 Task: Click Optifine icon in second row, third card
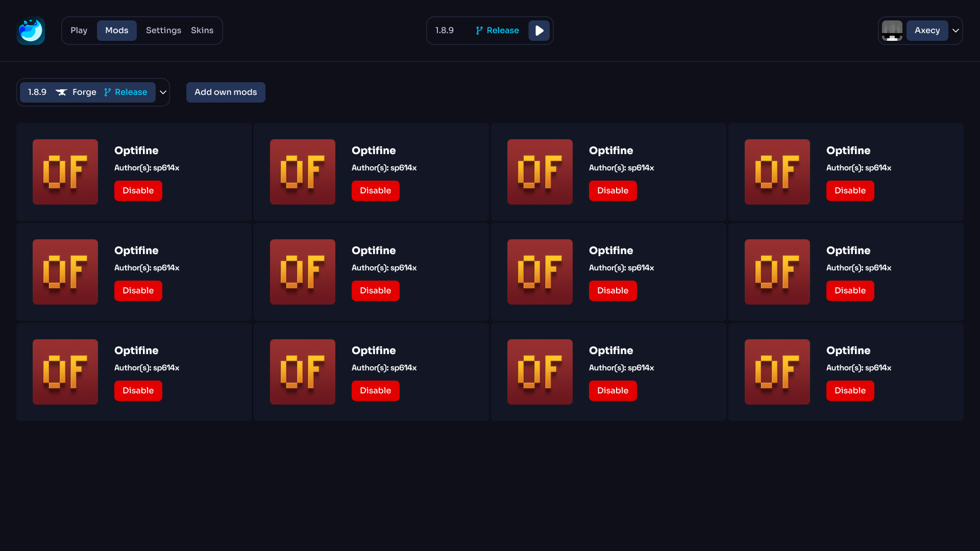540,272
